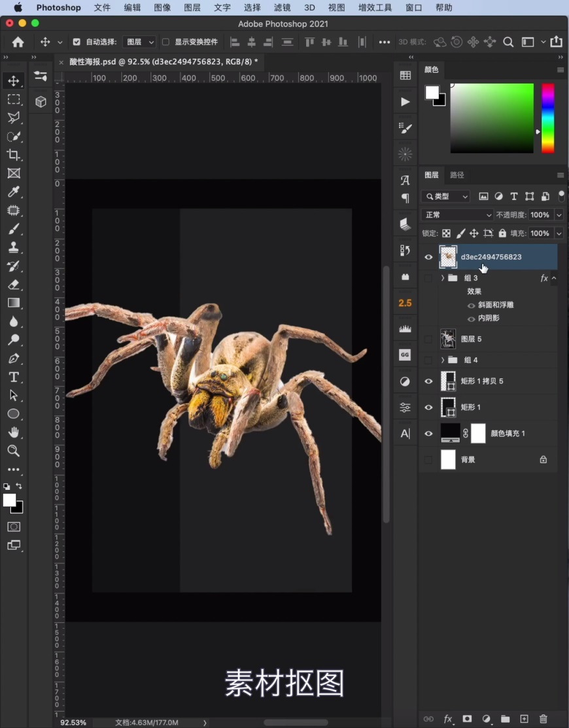This screenshot has height=728, width=569.
Task: Open the fill 填充 dropdown arrow
Action: pos(559,234)
